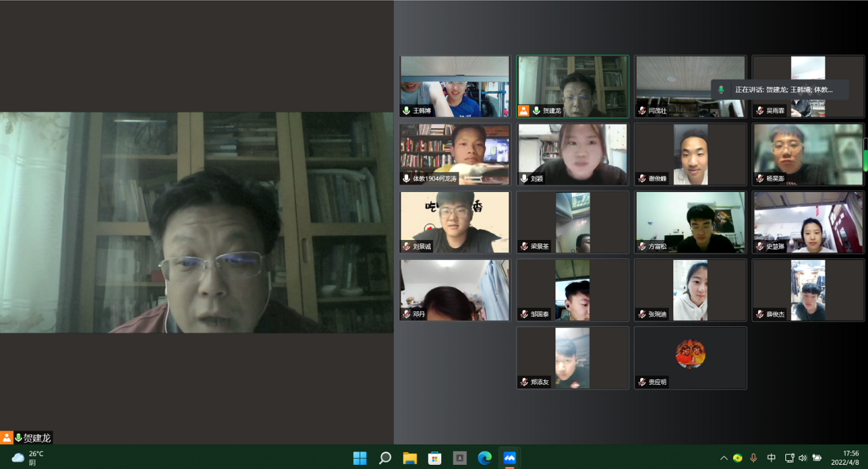Image resolution: width=868 pixels, height=469 pixels.
Task: Open Tencent Meeting from the taskbar
Action: point(510,458)
